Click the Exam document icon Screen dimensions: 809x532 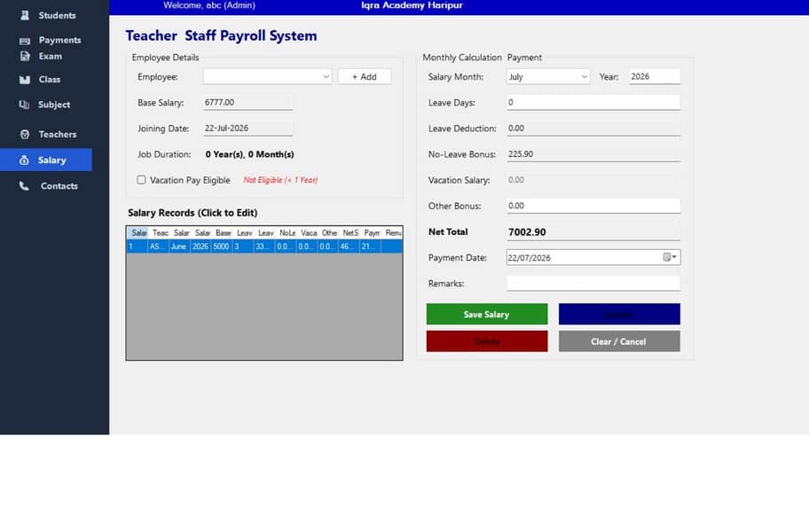[x=24, y=56]
